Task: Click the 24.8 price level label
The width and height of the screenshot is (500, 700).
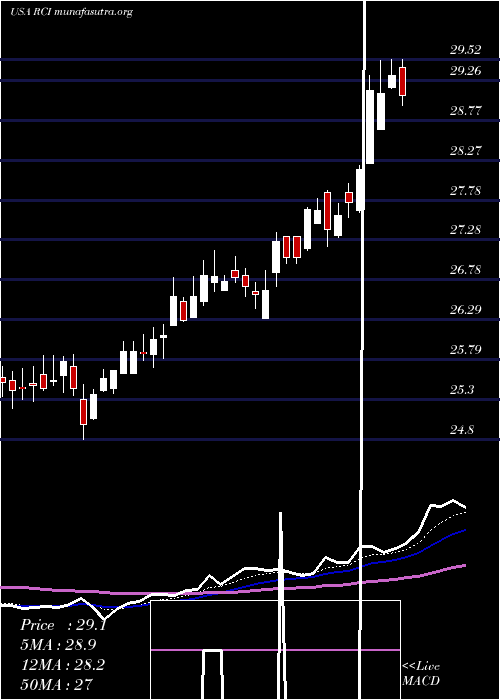Action: coord(462,430)
